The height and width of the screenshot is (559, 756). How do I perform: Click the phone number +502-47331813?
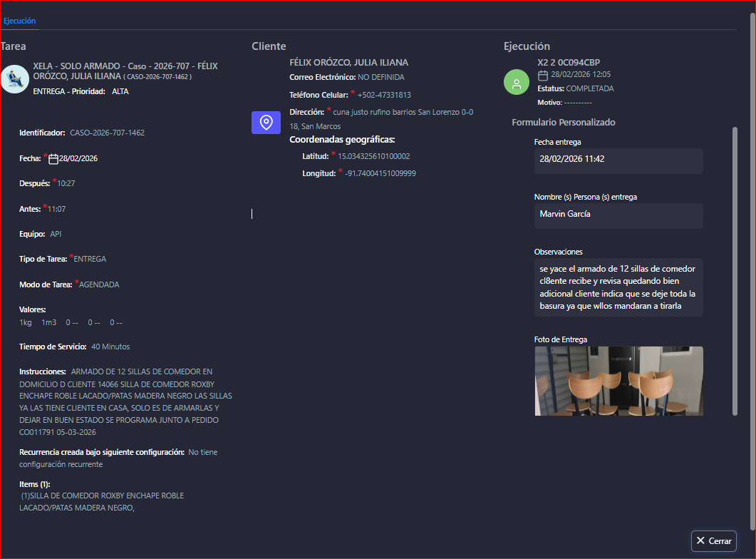(384, 95)
